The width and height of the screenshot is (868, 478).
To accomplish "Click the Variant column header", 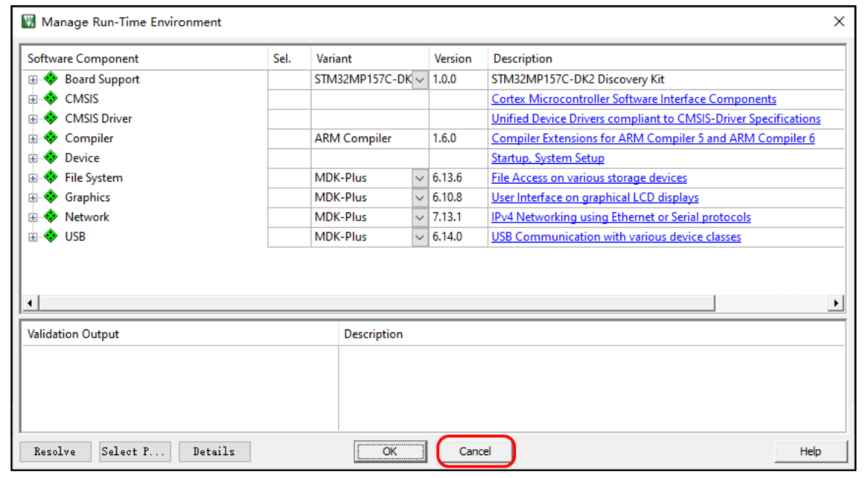I will 370,59.
